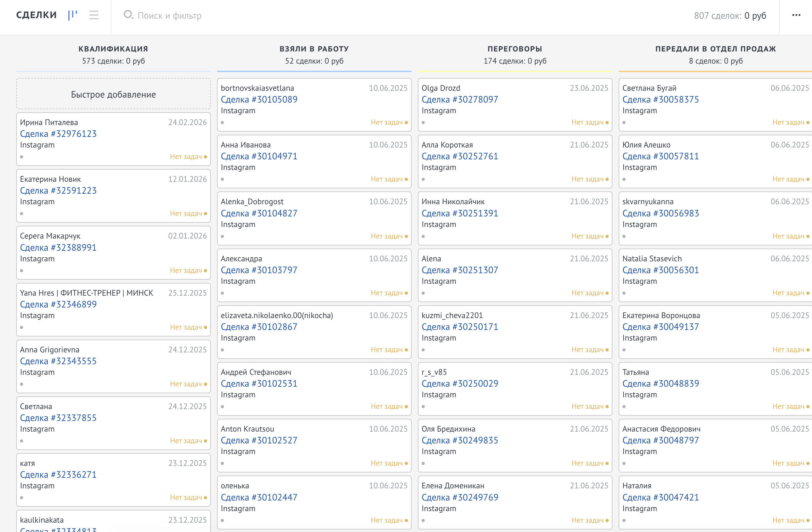The image size is (812, 532).
Task: Open deal Сделка #30249769
Action: point(460,497)
